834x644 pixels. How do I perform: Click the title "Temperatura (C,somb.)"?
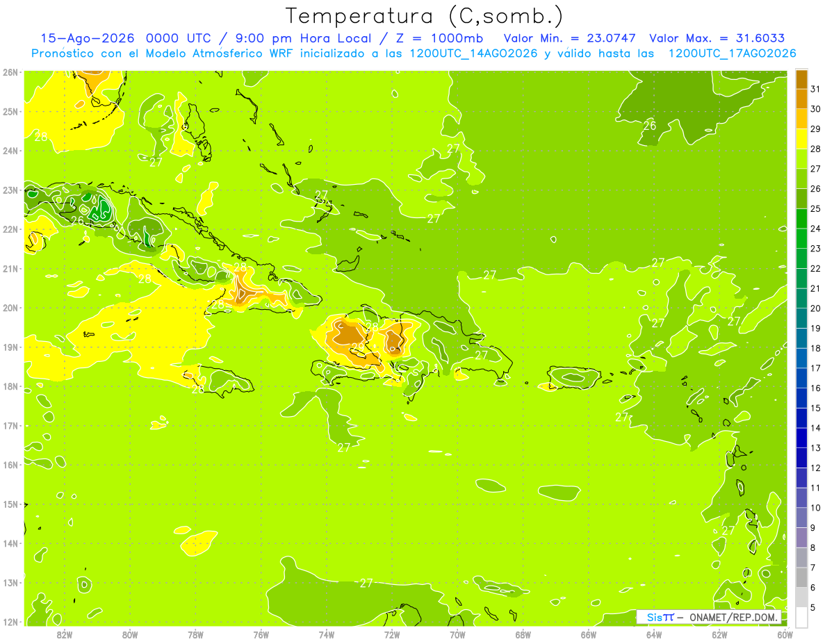pos(424,17)
